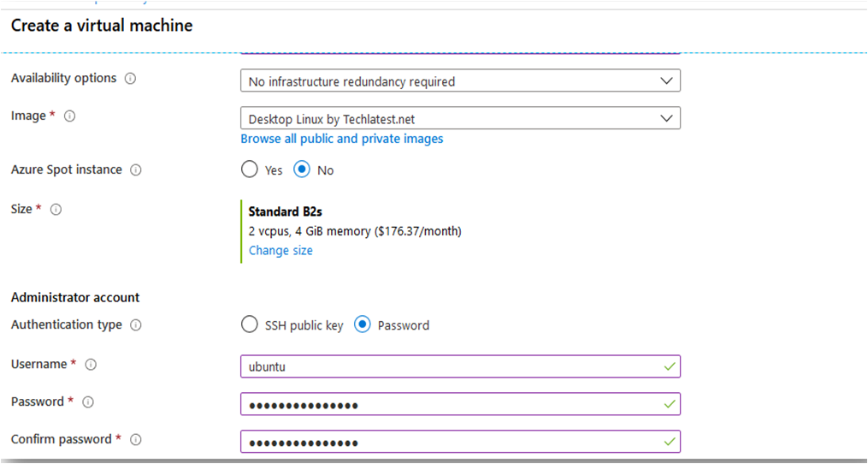The width and height of the screenshot is (868, 464).
Task: Focus the Username field containing ubuntu
Action: (x=461, y=366)
